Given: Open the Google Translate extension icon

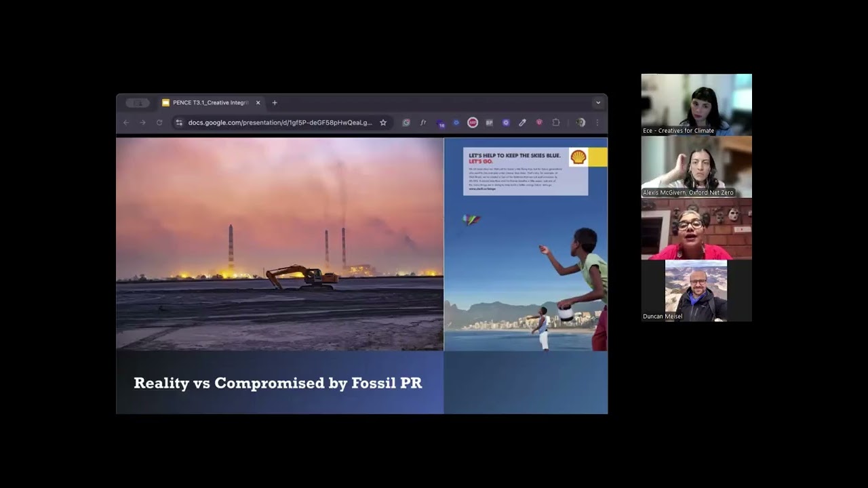Looking at the screenshot, I should [x=406, y=123].
